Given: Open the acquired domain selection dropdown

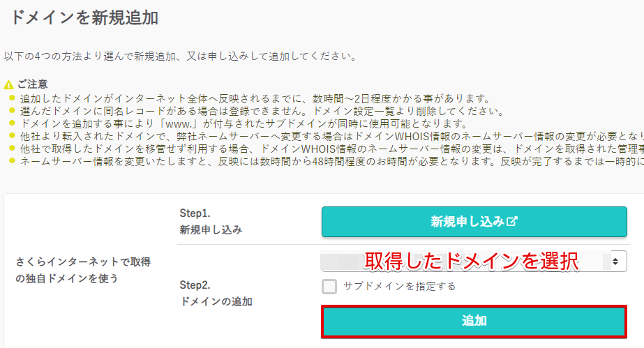Looking at the screenshot, I should click(x=474, y=261).
